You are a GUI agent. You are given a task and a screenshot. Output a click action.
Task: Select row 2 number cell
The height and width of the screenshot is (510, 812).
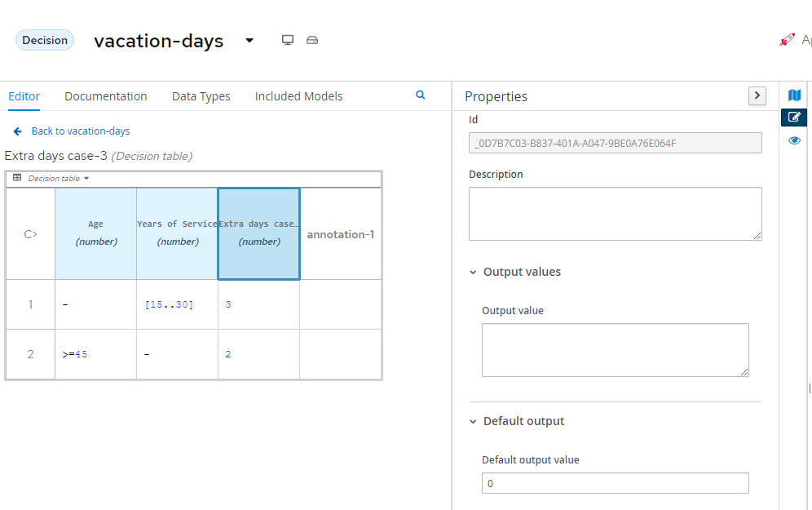[30, 354]
